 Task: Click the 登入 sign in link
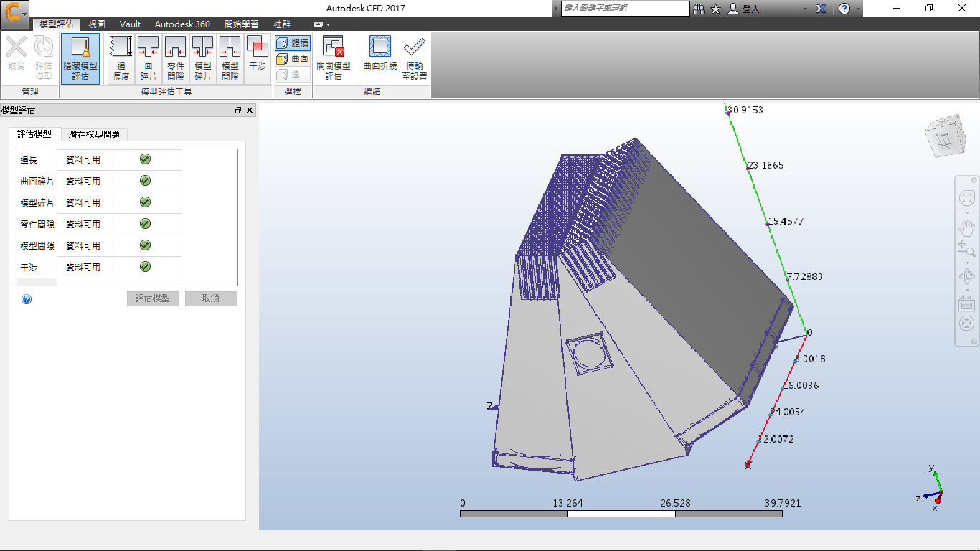pos(751,9)
